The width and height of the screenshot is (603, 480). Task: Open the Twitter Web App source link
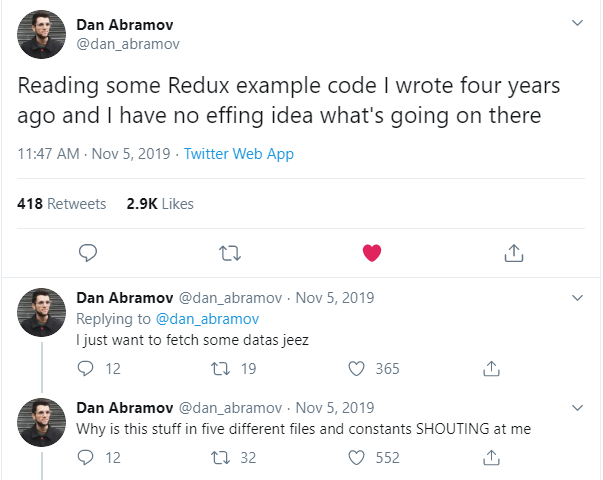(x=239, y=154)
